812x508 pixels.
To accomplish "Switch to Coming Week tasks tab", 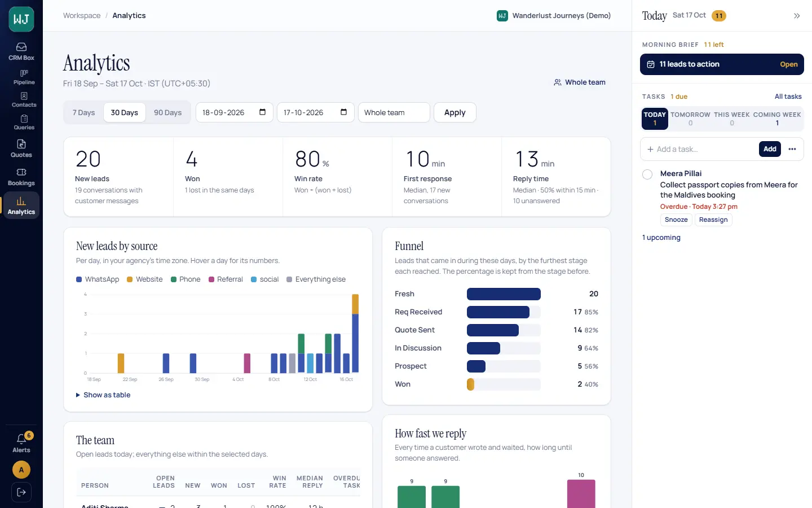I will click(777, 119).
